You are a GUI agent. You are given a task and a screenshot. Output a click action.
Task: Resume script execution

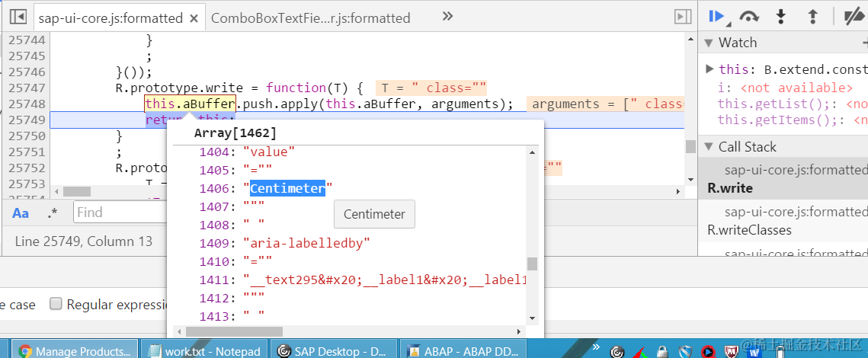click(717, 17)
